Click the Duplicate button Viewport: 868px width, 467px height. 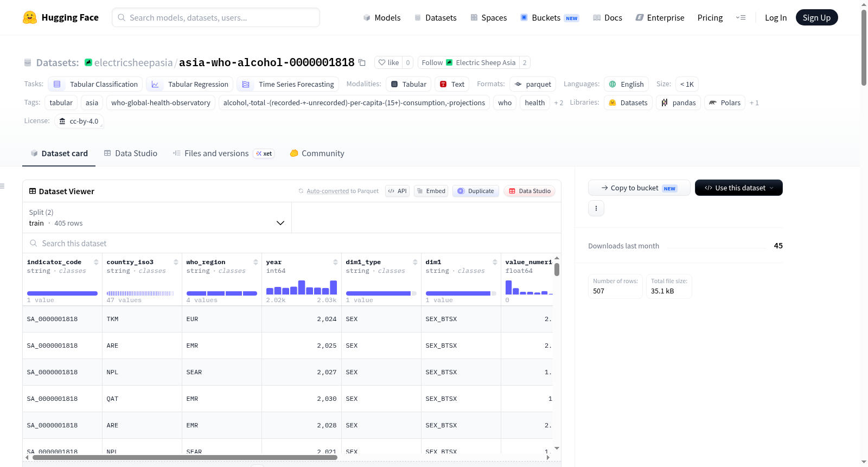[x=476, y=191]
